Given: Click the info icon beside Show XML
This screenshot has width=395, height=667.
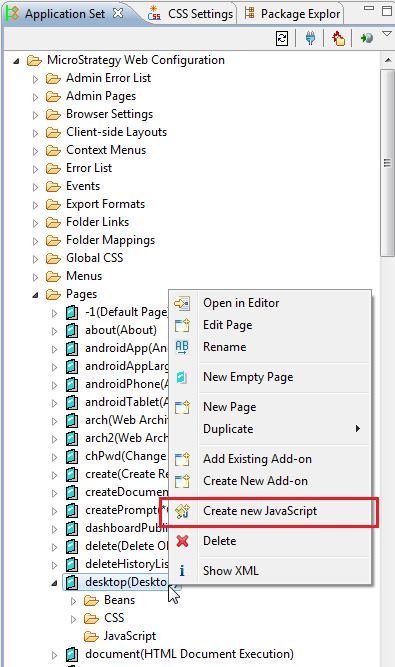Looking at the screenshot, I should tap(182, 571).
